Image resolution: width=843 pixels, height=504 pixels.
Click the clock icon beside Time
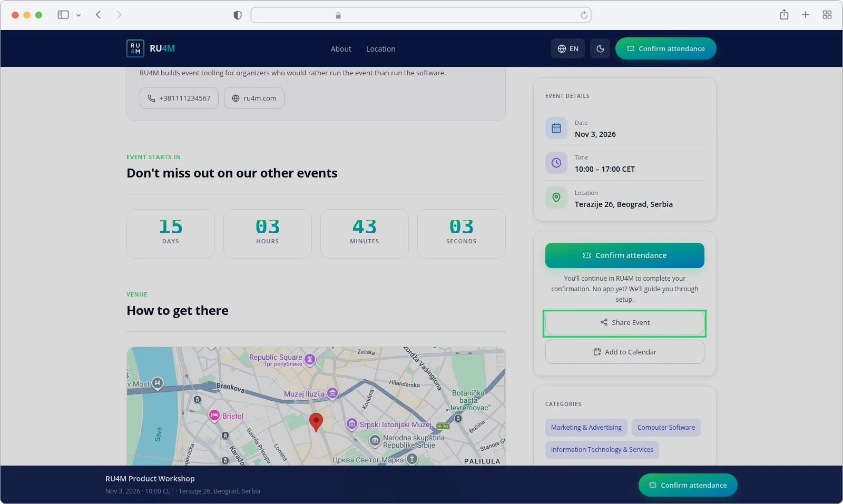coord(556,163)
